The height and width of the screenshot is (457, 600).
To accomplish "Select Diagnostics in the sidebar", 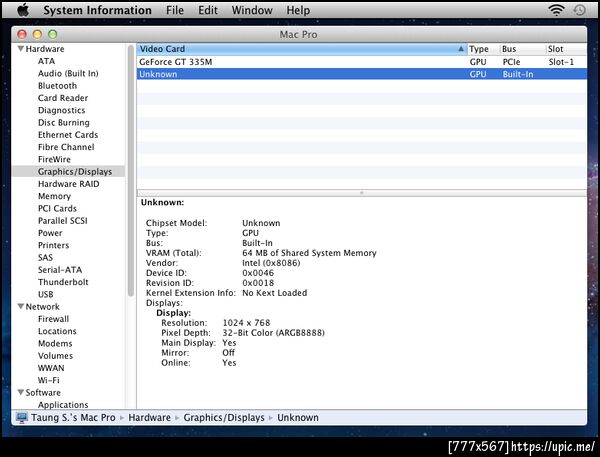I will click(62, 110).
